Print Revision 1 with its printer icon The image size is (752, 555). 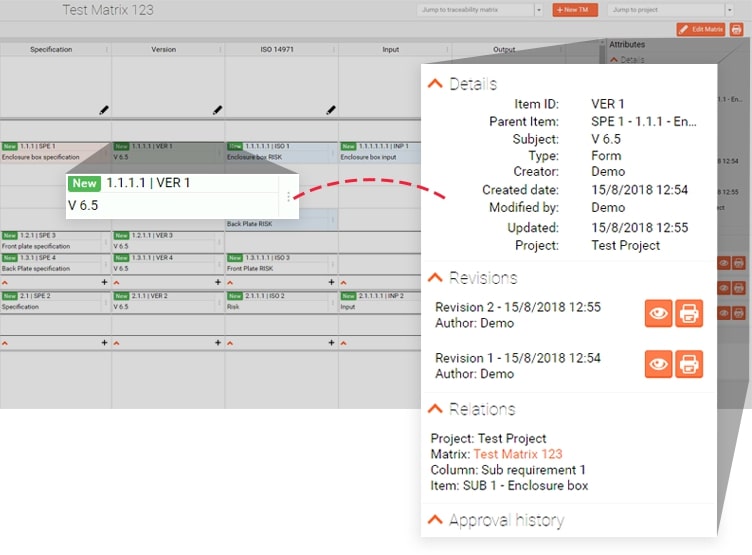coord(689,365)
